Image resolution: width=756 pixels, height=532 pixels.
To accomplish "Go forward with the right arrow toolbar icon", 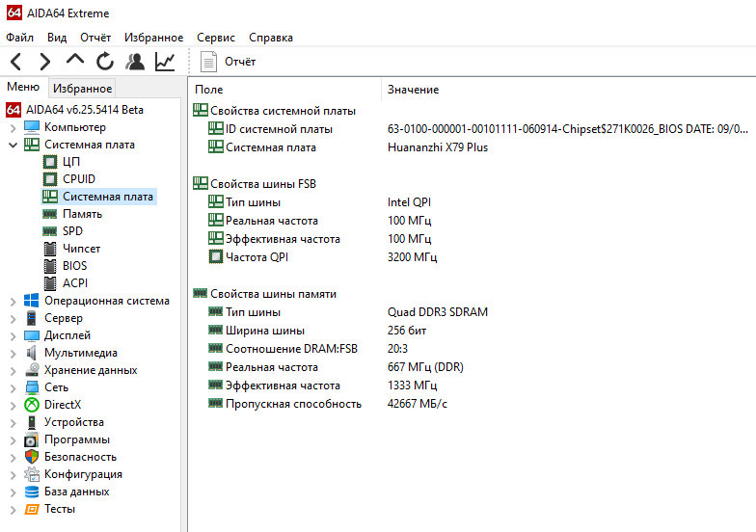I will coord(44,62).
